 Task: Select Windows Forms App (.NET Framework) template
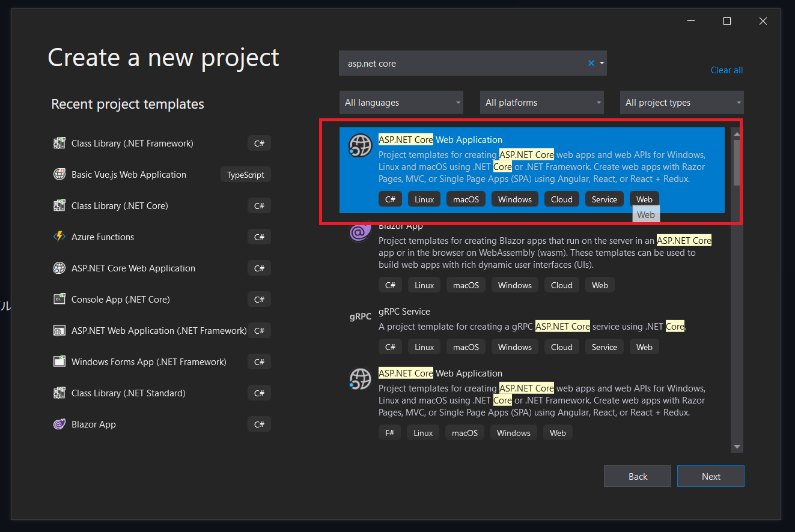162,362
